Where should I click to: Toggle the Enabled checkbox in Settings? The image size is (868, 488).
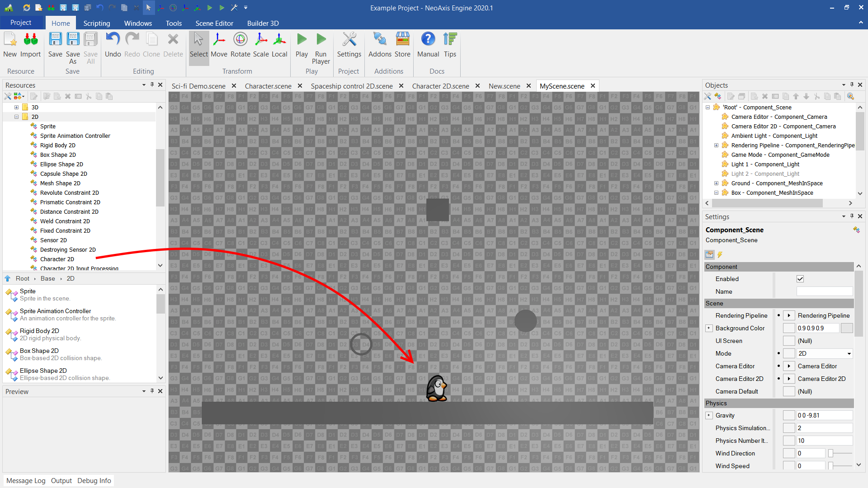pyautogui.click(x=800, y=279)
